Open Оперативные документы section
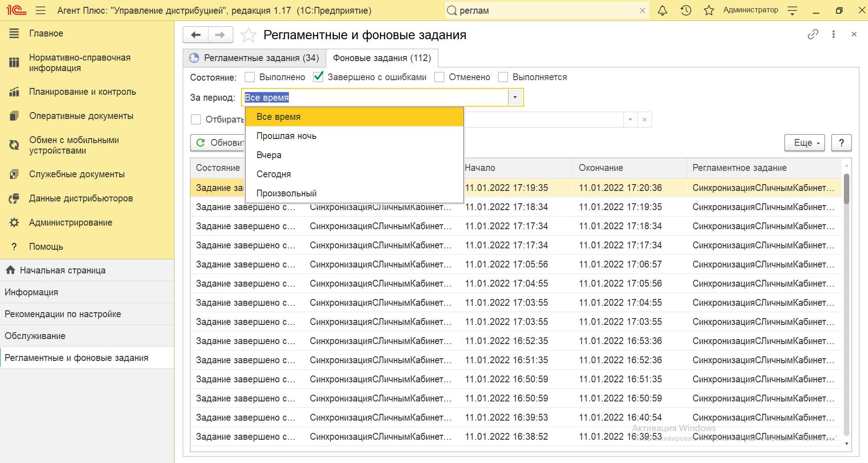The height and width of the screenshot is (463, 868). point(87,116)
